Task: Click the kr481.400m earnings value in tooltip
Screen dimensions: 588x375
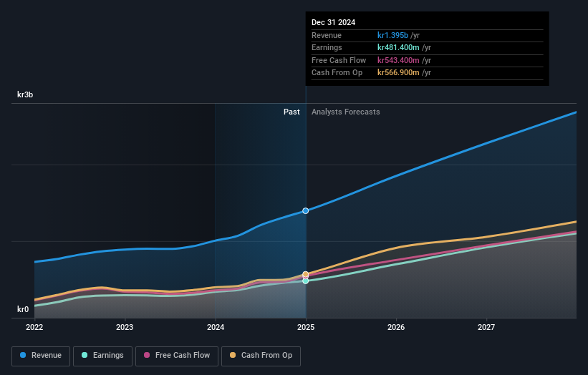Action: 398,47
